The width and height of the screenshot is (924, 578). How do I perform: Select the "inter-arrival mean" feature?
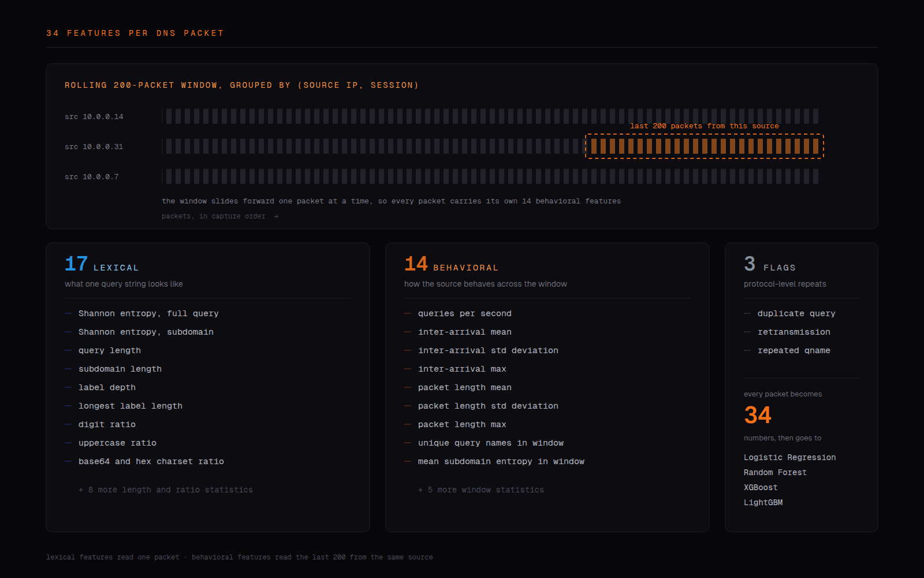point(465,332)
